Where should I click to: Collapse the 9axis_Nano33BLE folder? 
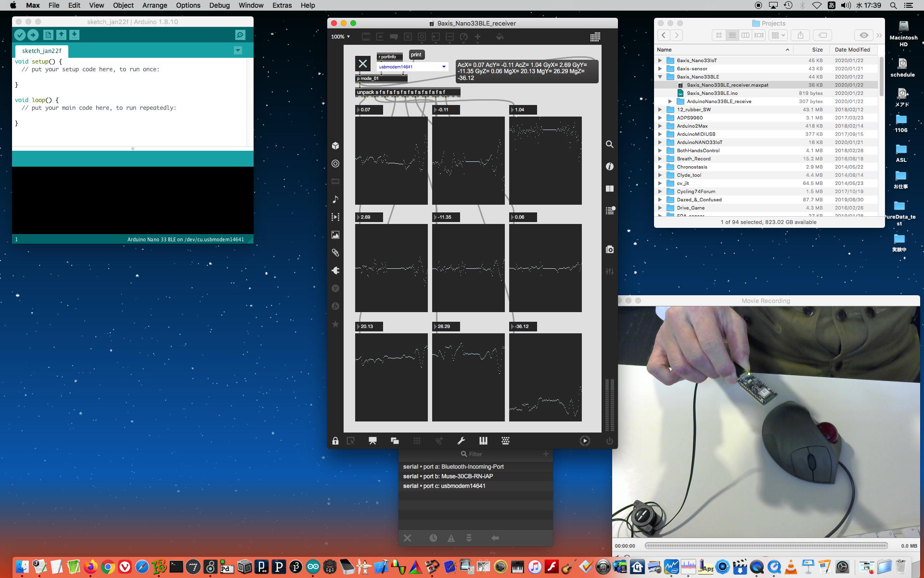point(660,77)
